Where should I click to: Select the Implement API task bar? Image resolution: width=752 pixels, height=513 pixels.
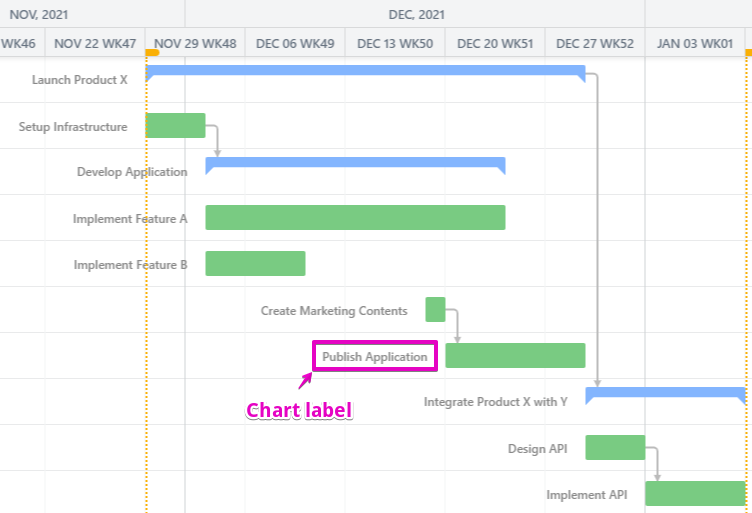(695, 493)
